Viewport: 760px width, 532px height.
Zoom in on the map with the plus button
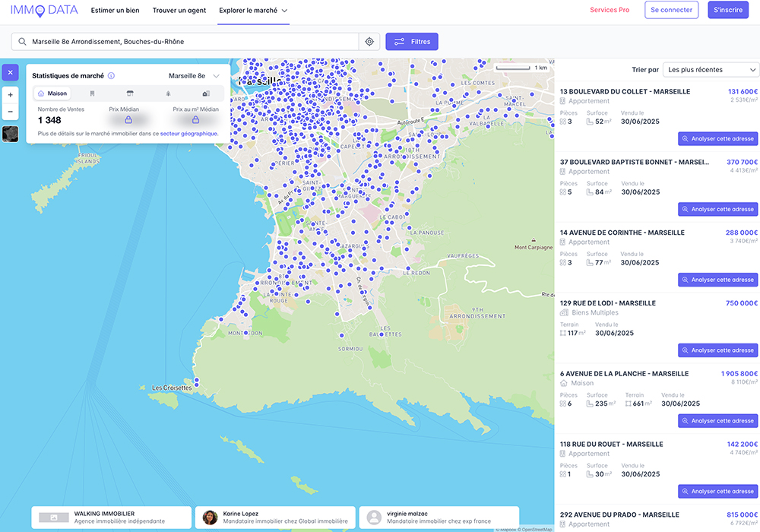click(10, 95)
